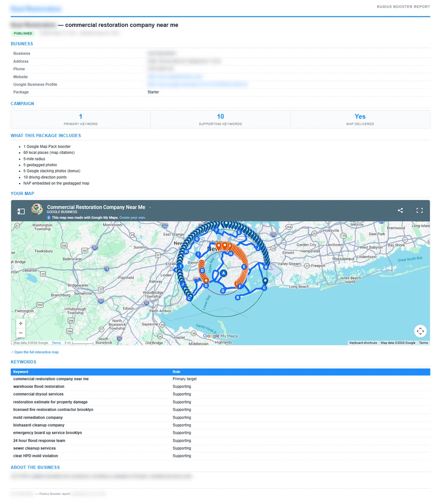The image size is (441, 504).
Task: Click the 'Yes Map Delivered' stat
Action: [360, 119]
